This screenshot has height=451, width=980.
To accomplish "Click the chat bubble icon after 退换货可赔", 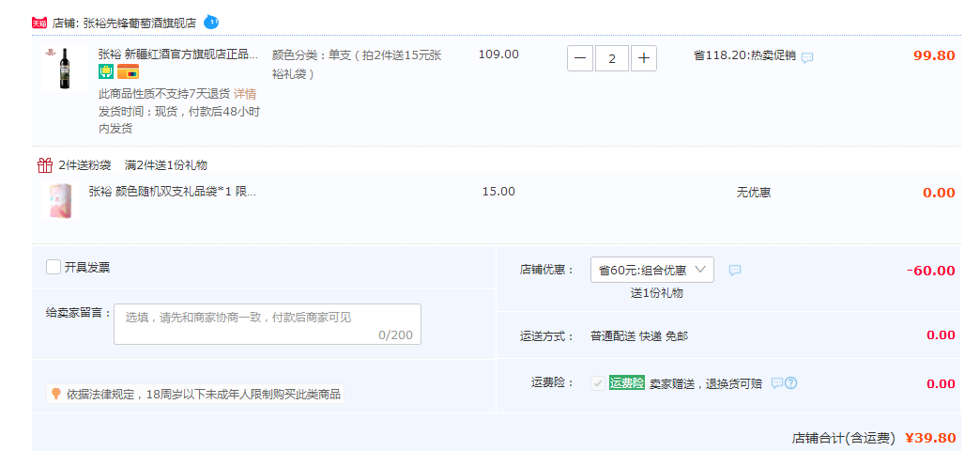I will tap(777, 382).
